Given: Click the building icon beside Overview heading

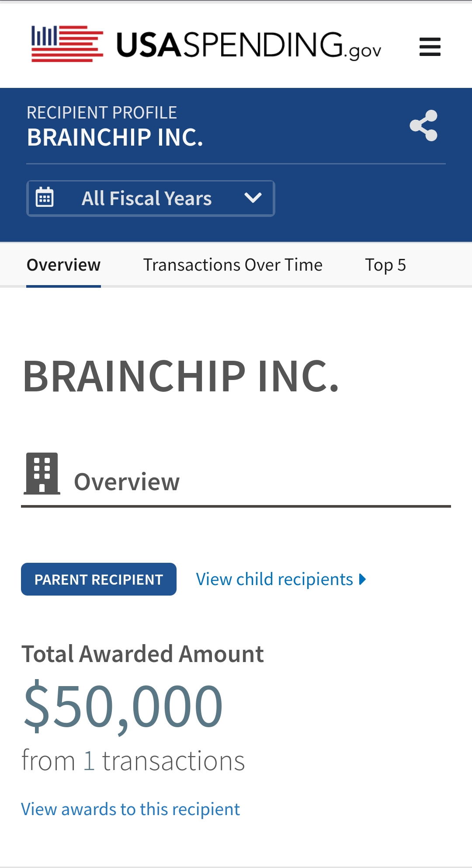Looking at the screenshot, I should tap(42, 474).
